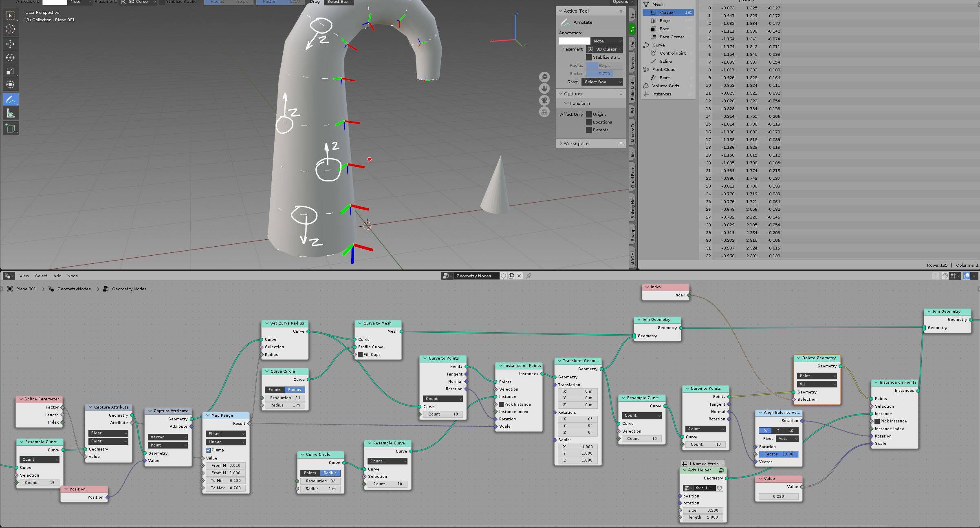Activate the 3D Cursor tool

[x=10, y=29]
